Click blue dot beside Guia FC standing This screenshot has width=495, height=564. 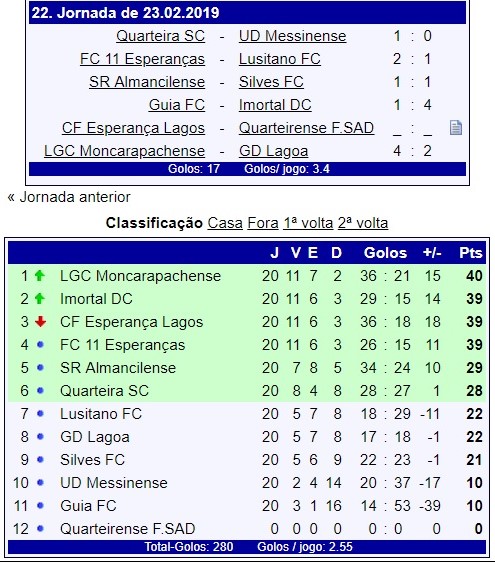pyautogui.click(x=40, y=505)
